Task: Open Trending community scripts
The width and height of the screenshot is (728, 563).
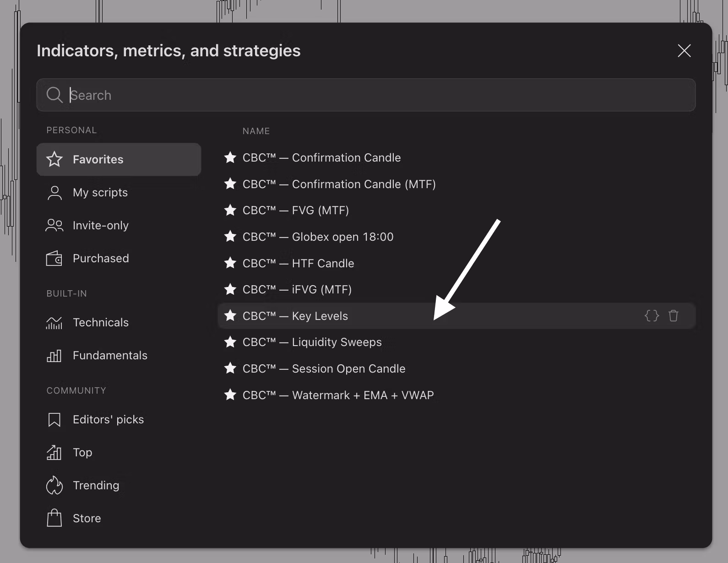Action: click(x=96, y=485)
